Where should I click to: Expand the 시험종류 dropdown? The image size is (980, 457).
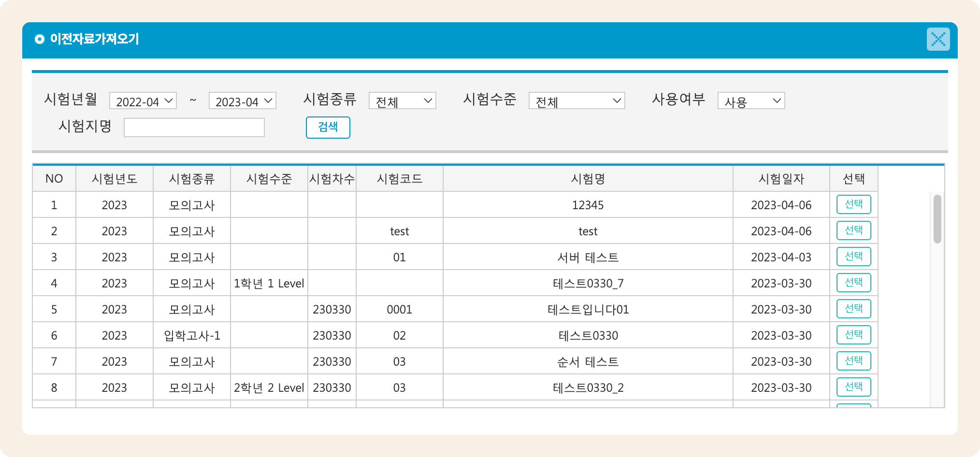click(x=403, y=100)
